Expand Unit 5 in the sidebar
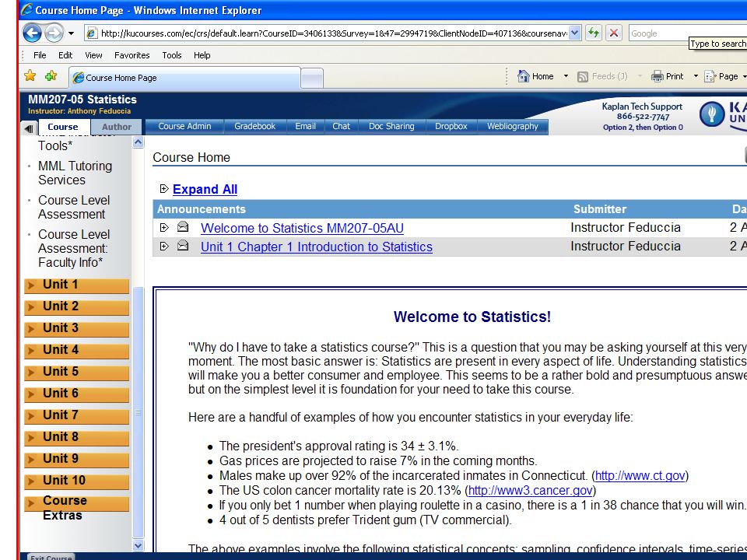Screen dimensions: 747x560 click(77, 372)
